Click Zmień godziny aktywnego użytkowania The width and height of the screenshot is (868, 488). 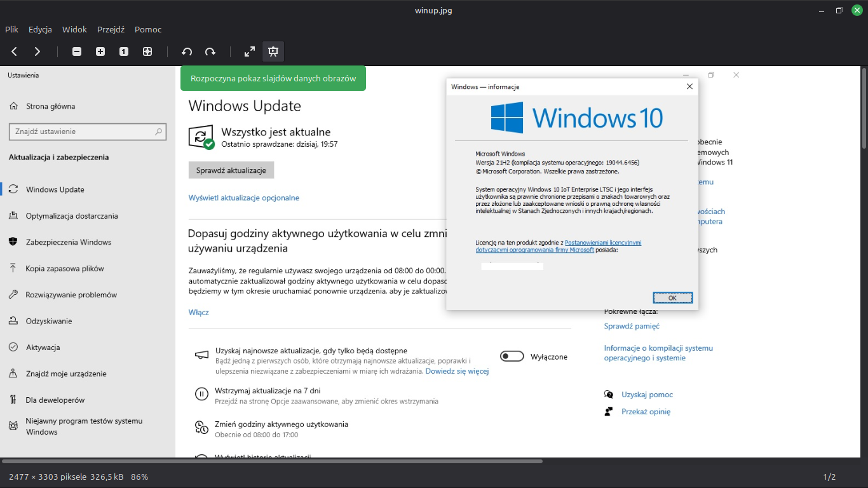281,424
